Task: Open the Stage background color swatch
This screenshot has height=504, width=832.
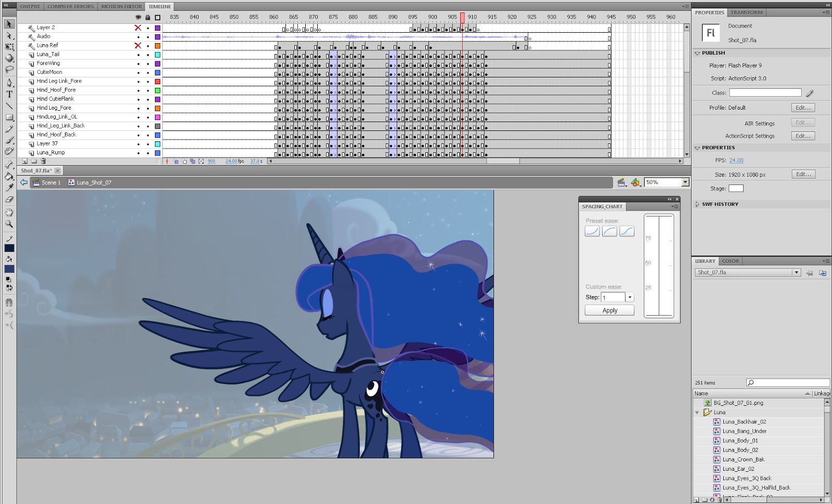Action: pyautogui.click(x=736, y=189)
